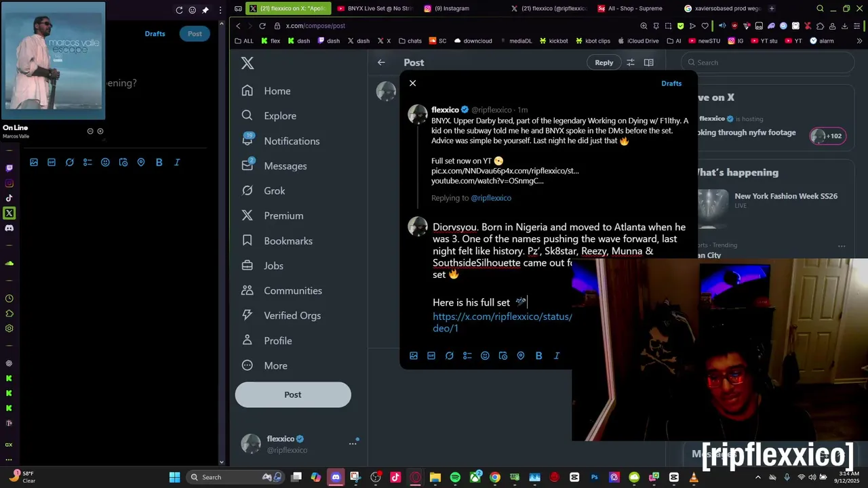Enhance post with Grok in reply toolbar
868x488 pixels.
pyautogui.click(x=449, y=356)
